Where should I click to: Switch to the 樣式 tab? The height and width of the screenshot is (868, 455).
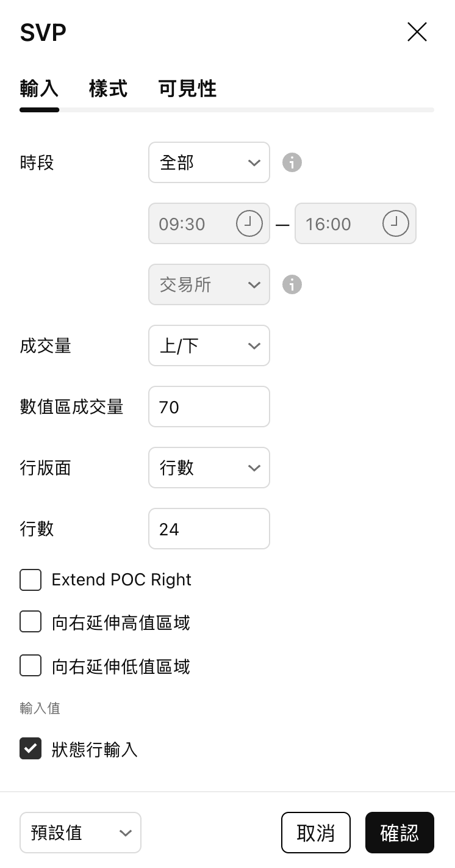point(108,89)
